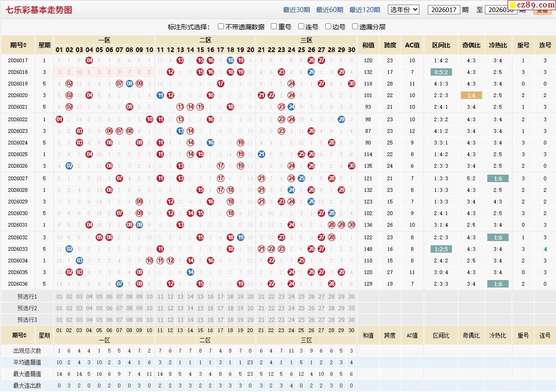Click red ball 01 in row 2026022
The width and height of the screenshot is (556, 392).
point(59,119)
